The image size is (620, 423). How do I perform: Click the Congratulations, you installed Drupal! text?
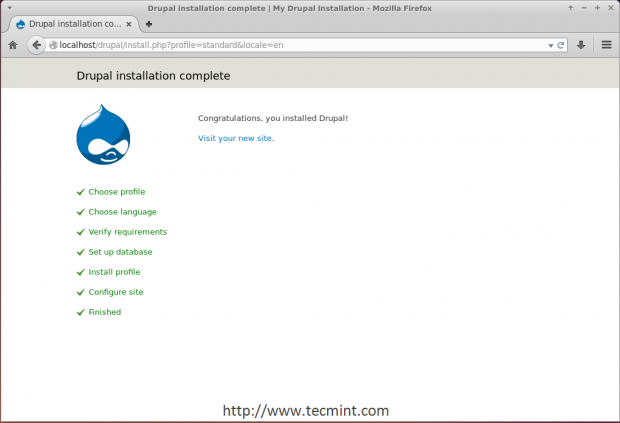[x=273, y=118]
